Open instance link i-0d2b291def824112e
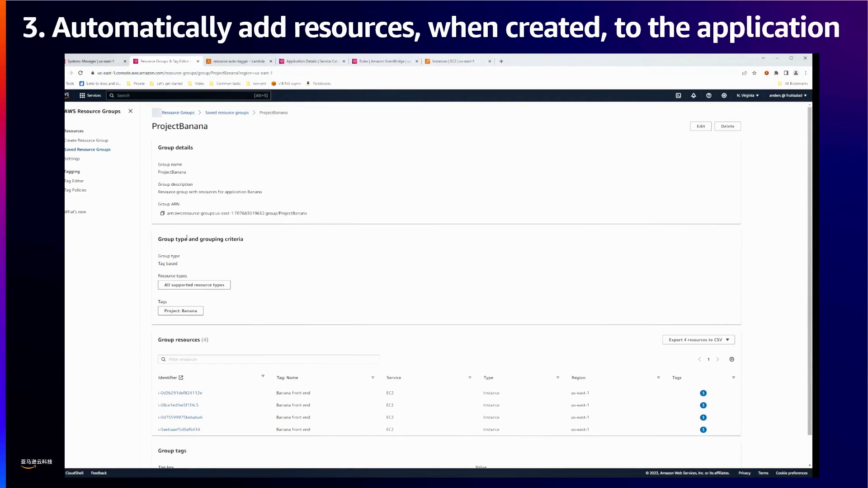868x488 pixels. click(180, 393)
